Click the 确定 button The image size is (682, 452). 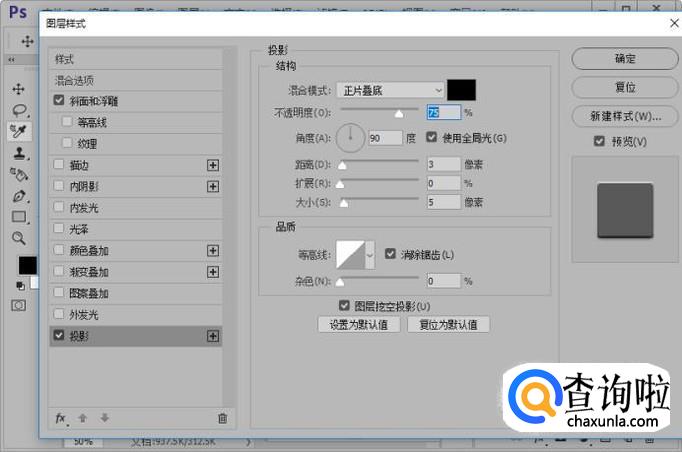tap(625, 59)
